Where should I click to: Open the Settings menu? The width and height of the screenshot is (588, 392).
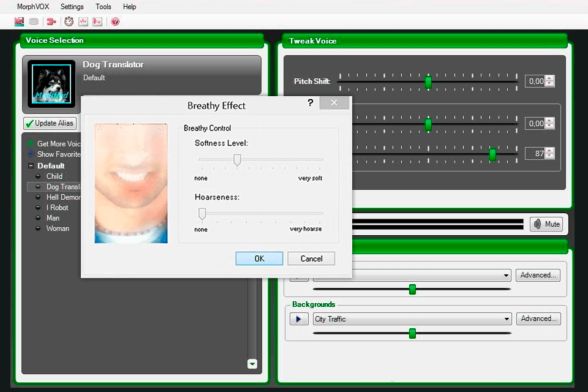click(x=72, y=7)
